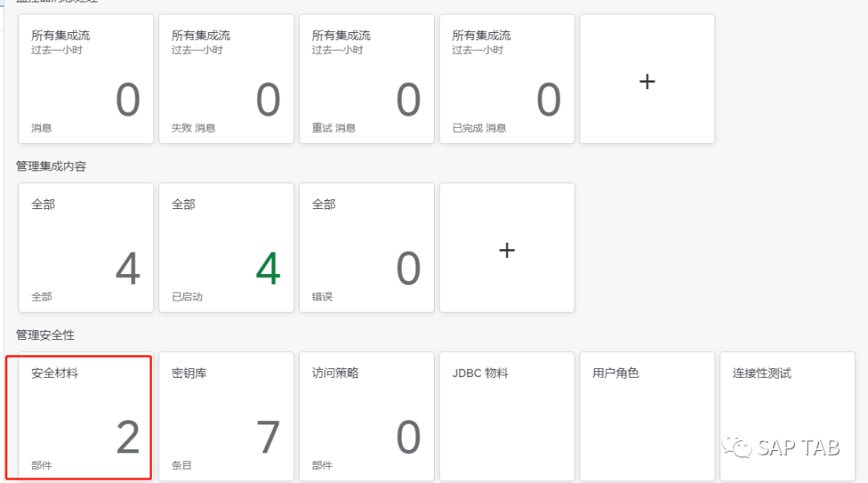This screenshot has width=868, height=483.
Task: Open the 重试 消息 tile
Action: coord(366,79)
